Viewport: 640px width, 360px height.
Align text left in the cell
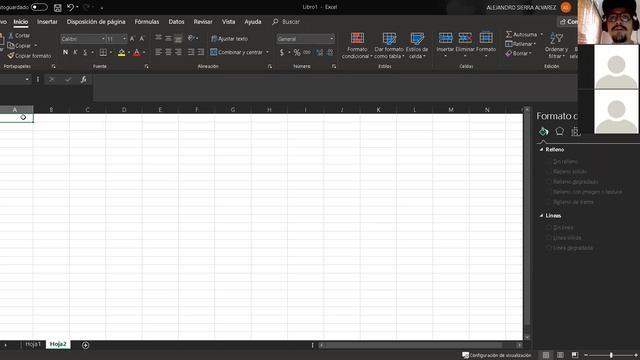point(158,52)
